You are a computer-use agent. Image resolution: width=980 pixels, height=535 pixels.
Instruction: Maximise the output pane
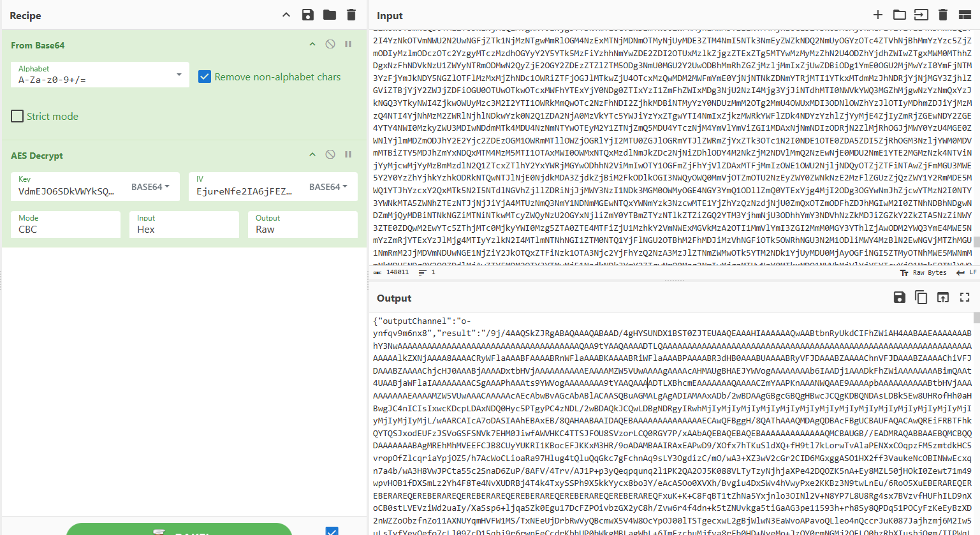pos(965,297)
